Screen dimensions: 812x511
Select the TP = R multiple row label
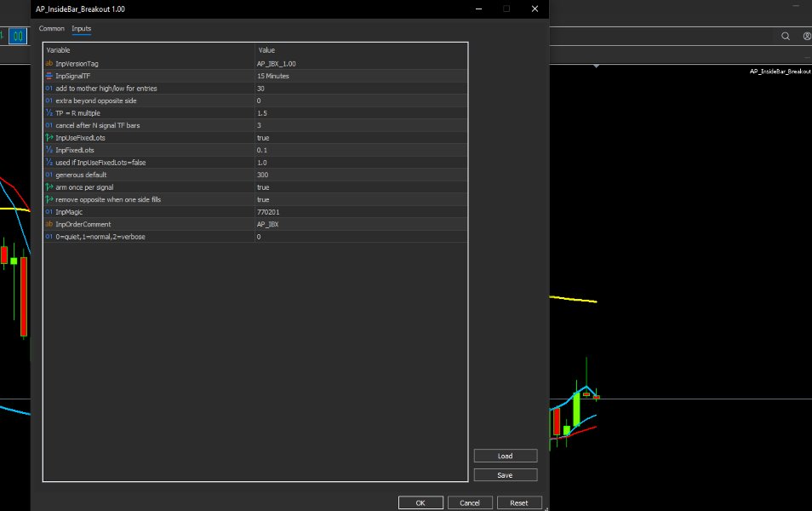[x=77, y=113]
